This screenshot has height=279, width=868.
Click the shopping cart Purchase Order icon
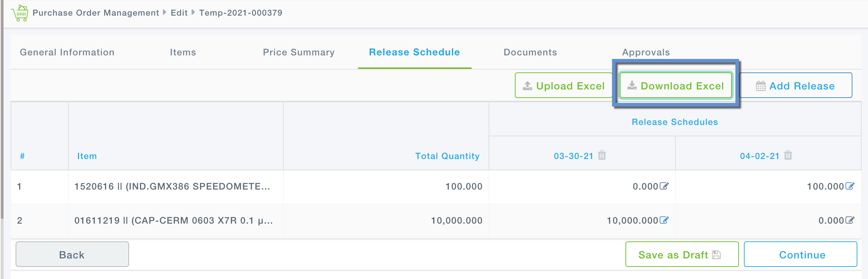20,13
